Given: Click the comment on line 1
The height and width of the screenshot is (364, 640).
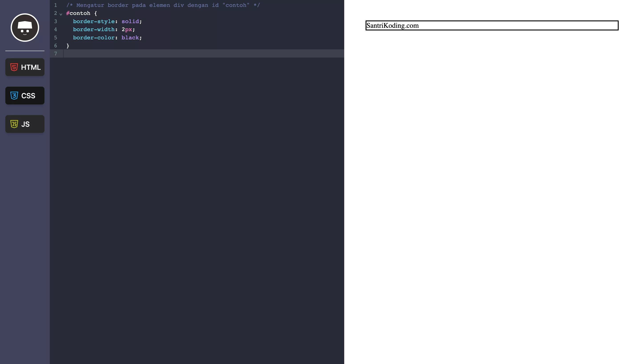Looking at the screenshot, I should pyautogui.click(x=163, y=5).
